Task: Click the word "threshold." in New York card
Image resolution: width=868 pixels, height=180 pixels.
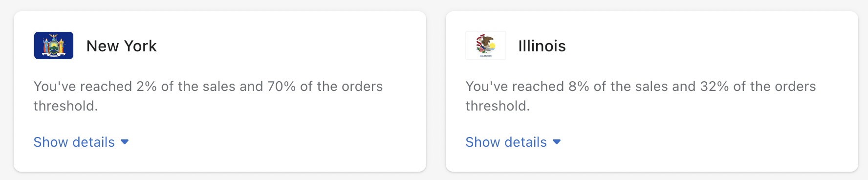Action: (66, 106)
